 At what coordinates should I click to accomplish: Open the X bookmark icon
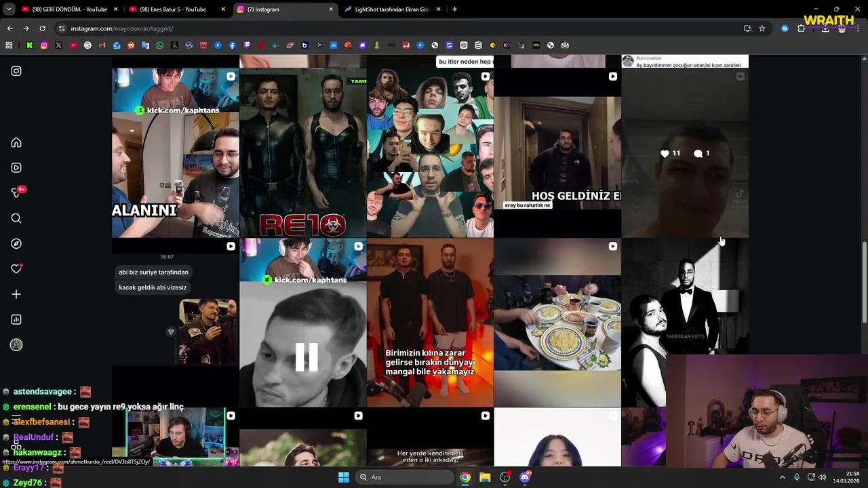[58, 45]
